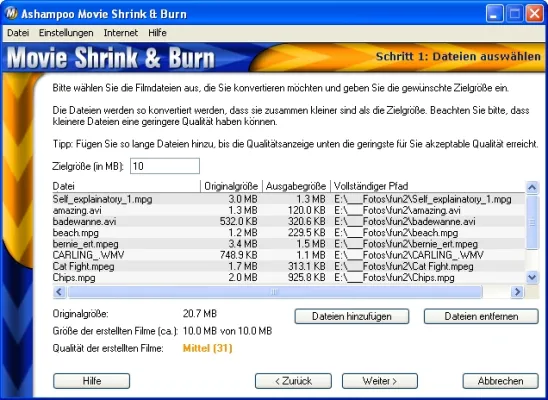
Task: Click the horizontal scrollbar thumb
Action: 275,291
